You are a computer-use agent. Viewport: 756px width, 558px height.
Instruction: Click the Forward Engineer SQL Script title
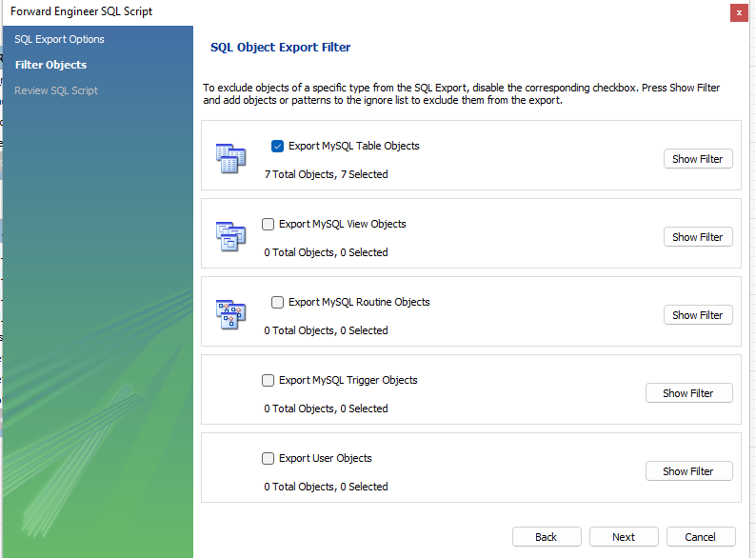[82, 11]
